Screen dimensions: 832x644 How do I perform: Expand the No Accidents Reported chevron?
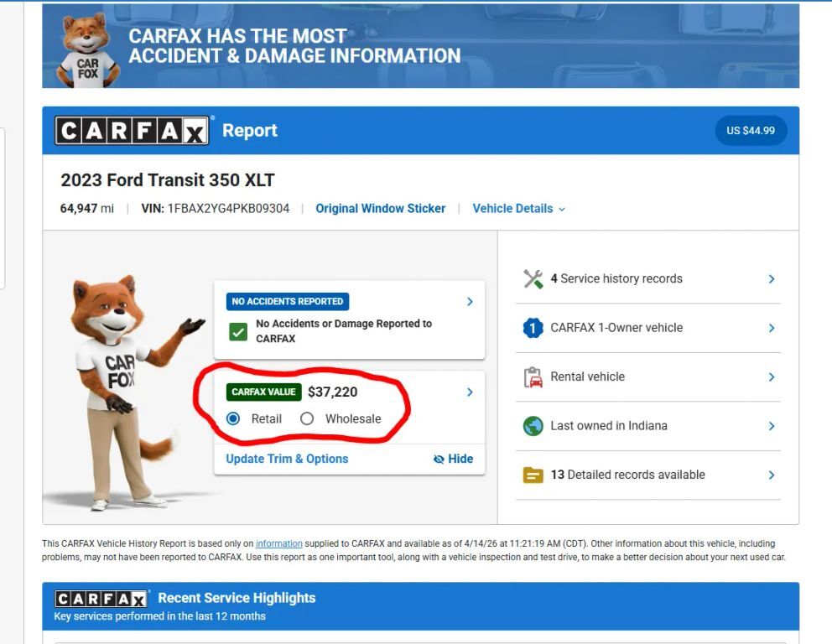[x=470, y=302]
